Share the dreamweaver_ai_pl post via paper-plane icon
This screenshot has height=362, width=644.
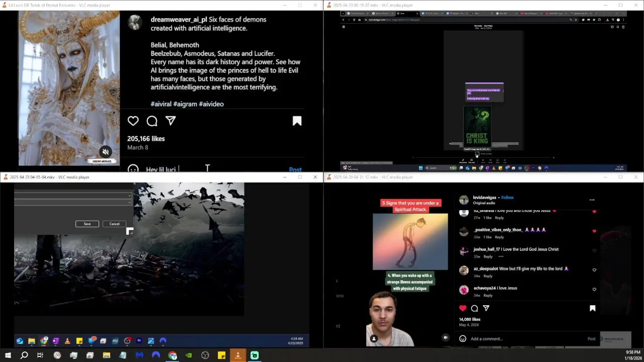click(x=171, y=121)
